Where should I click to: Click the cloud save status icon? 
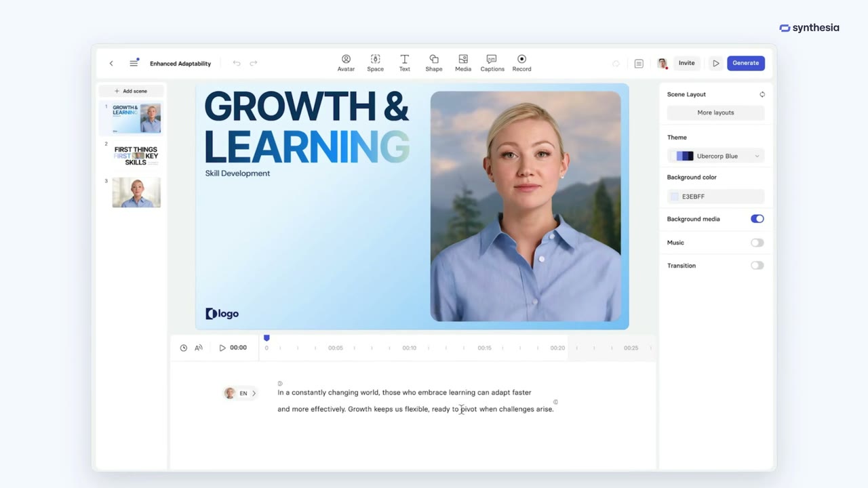(x=616, y=63)
